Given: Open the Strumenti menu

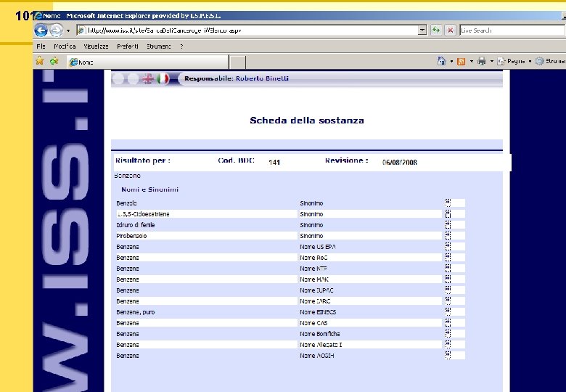Looking at the screenshot, I should tap(158, 46).
